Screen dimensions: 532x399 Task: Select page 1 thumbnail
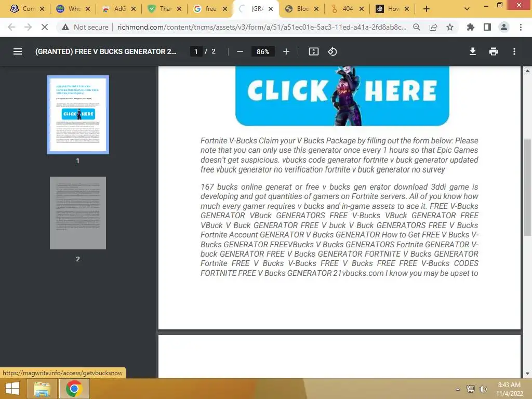(78, 115)
